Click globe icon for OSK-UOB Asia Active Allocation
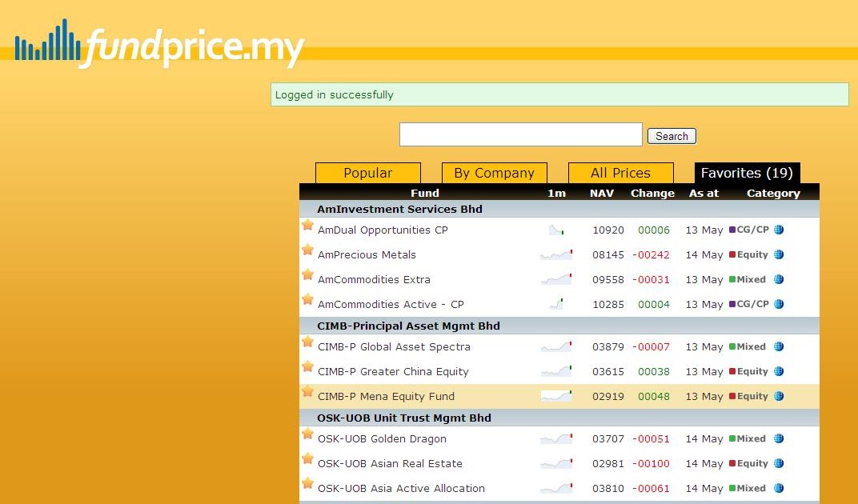This screenshot has height=504, width=858. point(779,488)
